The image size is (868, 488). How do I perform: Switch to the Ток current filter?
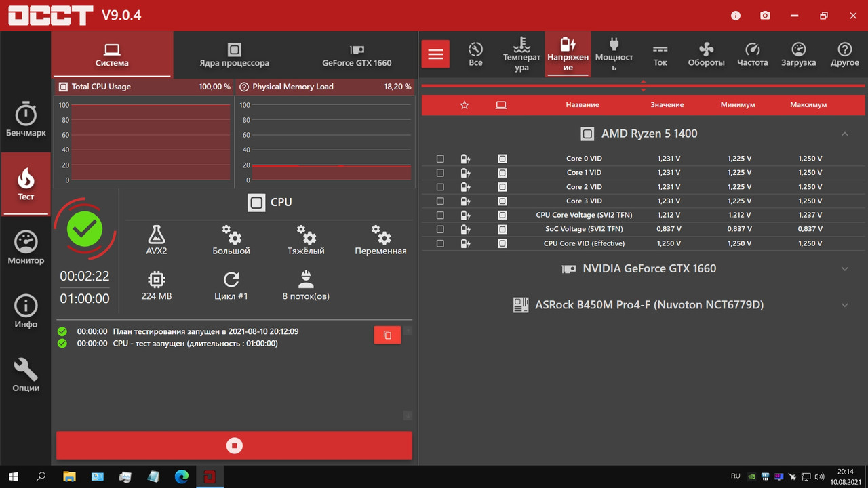pyautogui.click(x=660, y=54)
